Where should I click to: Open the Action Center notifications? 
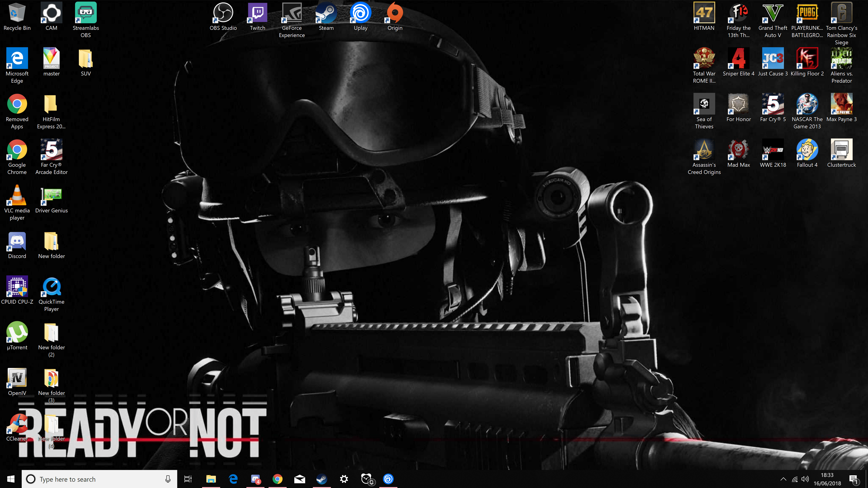[854, 479]
